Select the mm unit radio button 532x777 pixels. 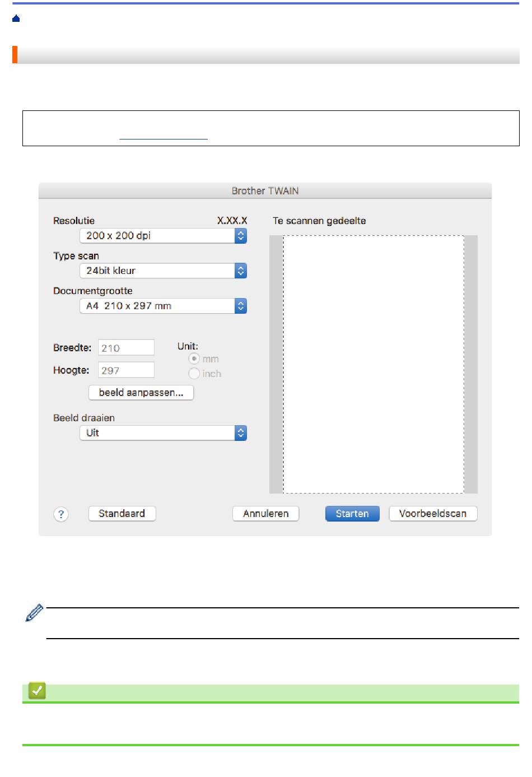pos(194,359)
